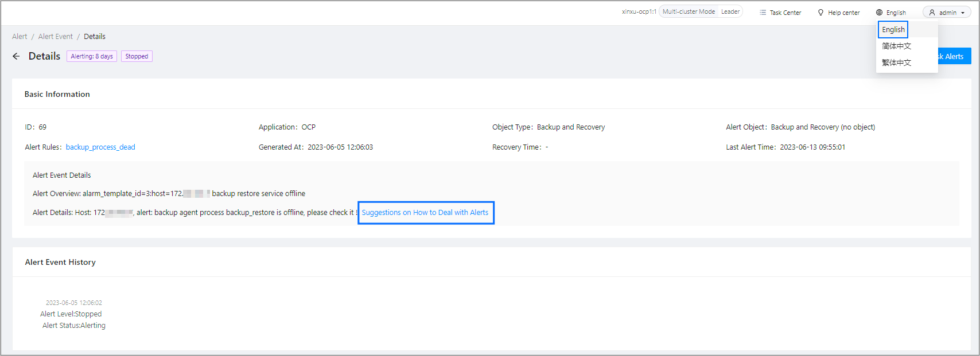980x356 pixels.
Task: Select the 2023-06-05 12:06:02 history entry
Action: [x=74, y=303]
